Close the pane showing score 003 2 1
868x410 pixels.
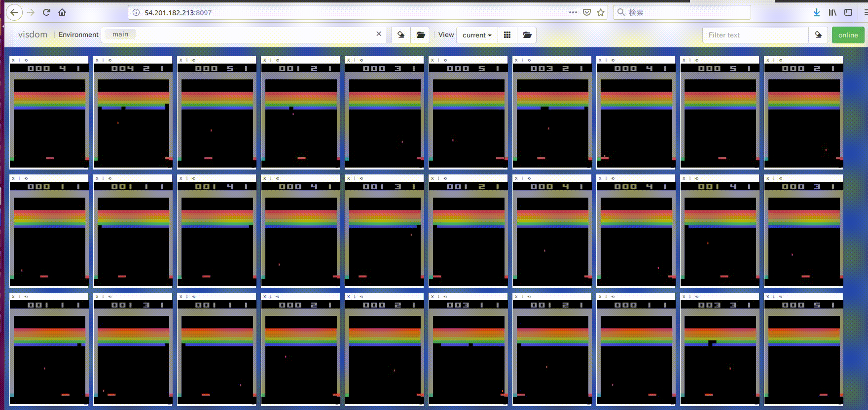pos(516,60)
